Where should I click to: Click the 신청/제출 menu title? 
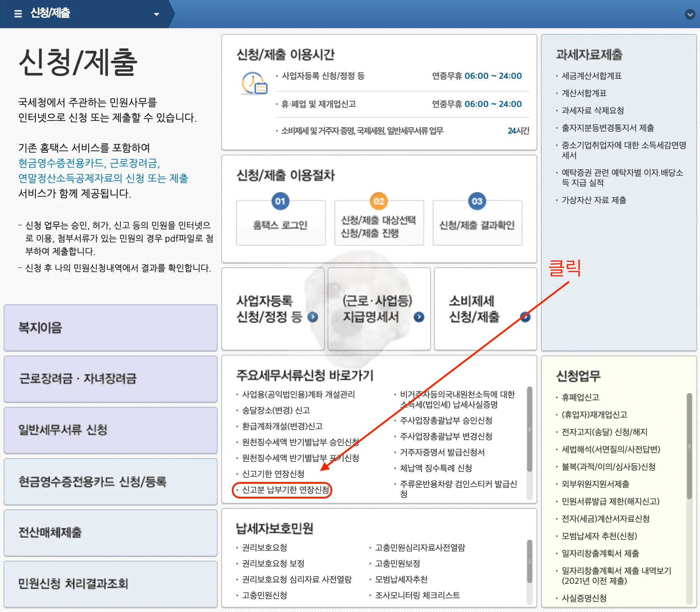[x=50, y=13]
